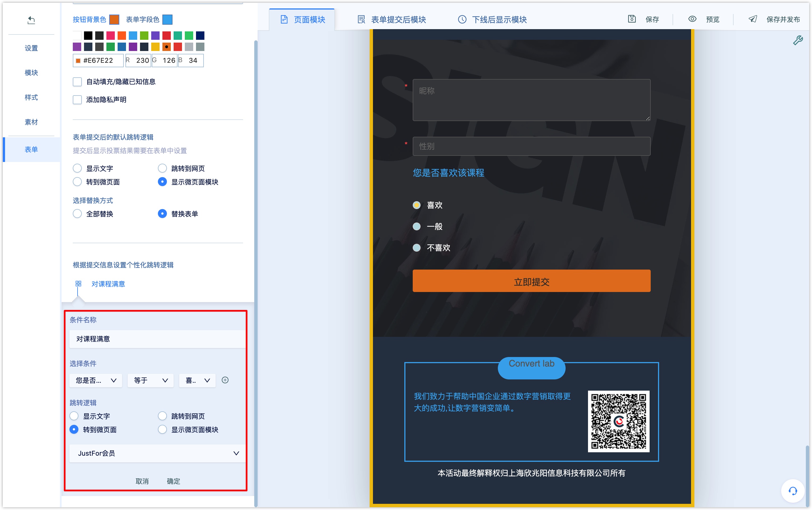Open the 您是否... field dropdown
The height and width of the screenshot is (510, 812).
tap(96, 380)
